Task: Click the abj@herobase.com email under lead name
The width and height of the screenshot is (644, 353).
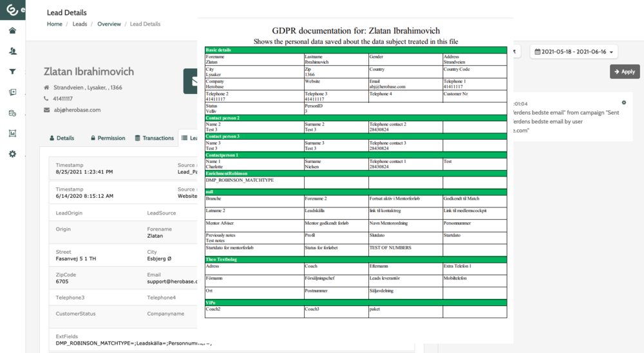Action: [77, 110]
